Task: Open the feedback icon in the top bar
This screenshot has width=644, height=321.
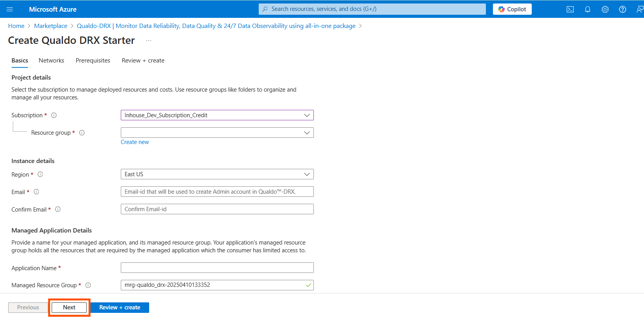Action: (640, 9)
